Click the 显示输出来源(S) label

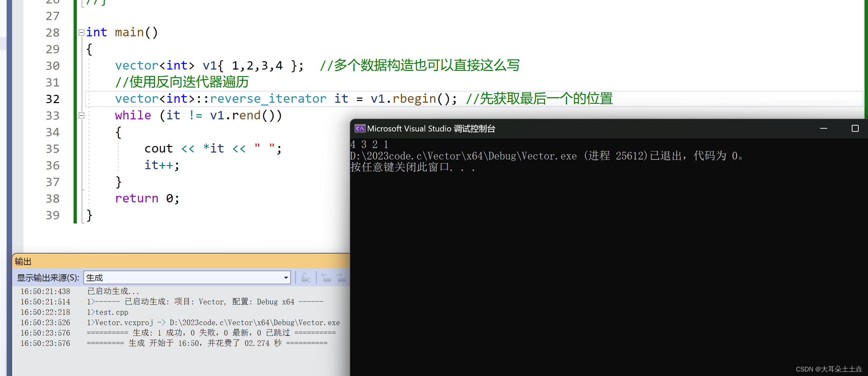pyautogui.click(x=48, y=278)
